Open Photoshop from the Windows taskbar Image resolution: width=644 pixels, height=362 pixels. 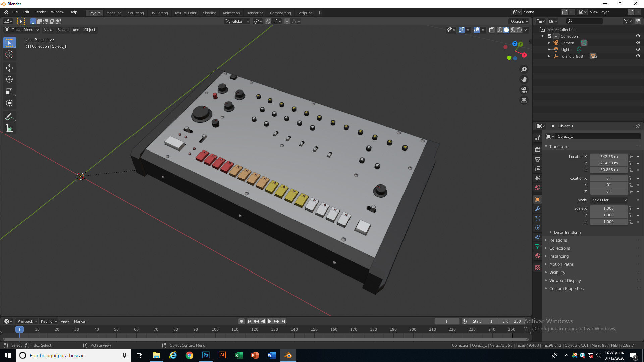pyautogui.click(x=206, y=355)
